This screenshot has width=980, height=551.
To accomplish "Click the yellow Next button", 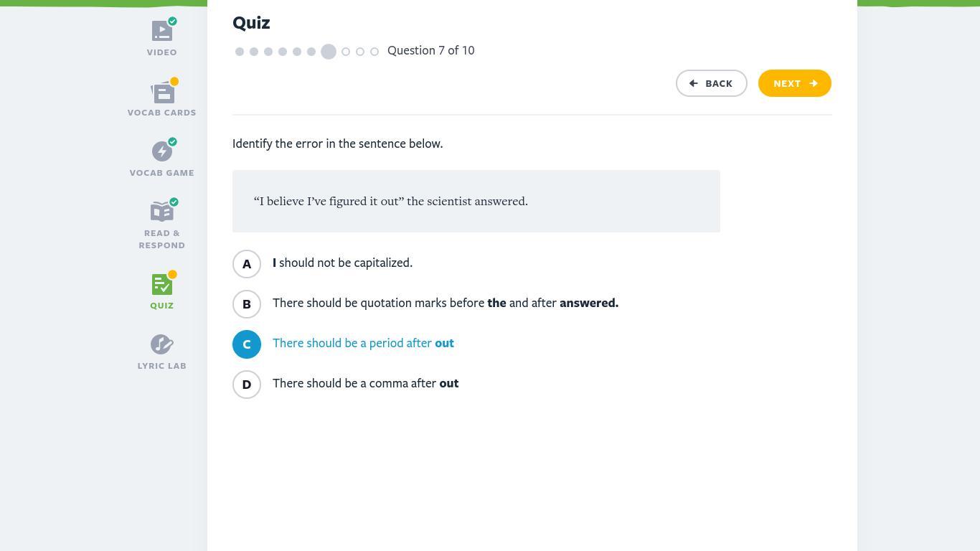I will 794,83.
